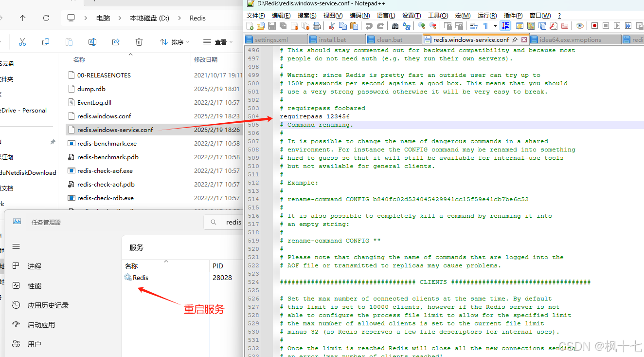Click the Run macro multiple times icon
Screen dimensions: 644x357
[x=628, y=26]
